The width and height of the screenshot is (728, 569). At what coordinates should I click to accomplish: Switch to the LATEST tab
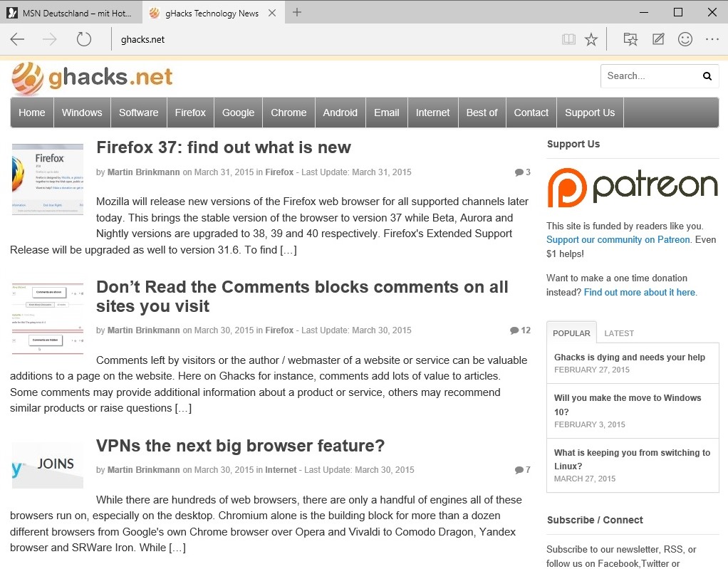click(619, 333)
